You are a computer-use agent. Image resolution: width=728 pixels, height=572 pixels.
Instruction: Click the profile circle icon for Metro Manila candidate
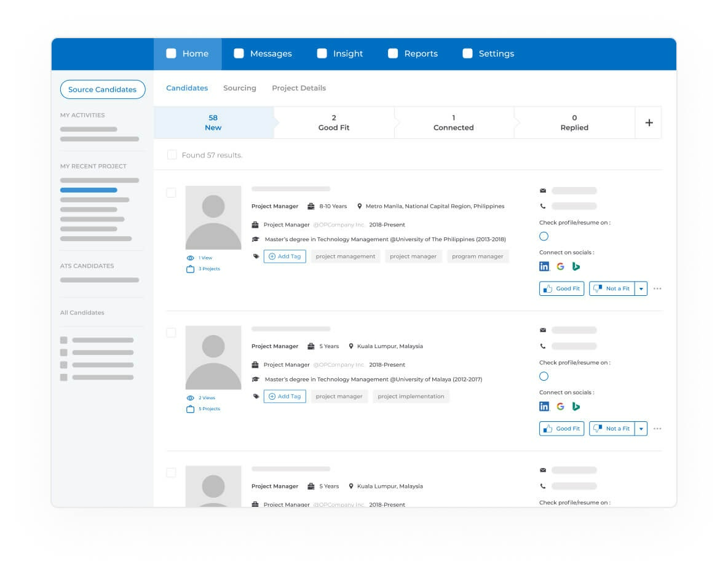(x=544, y=236)
